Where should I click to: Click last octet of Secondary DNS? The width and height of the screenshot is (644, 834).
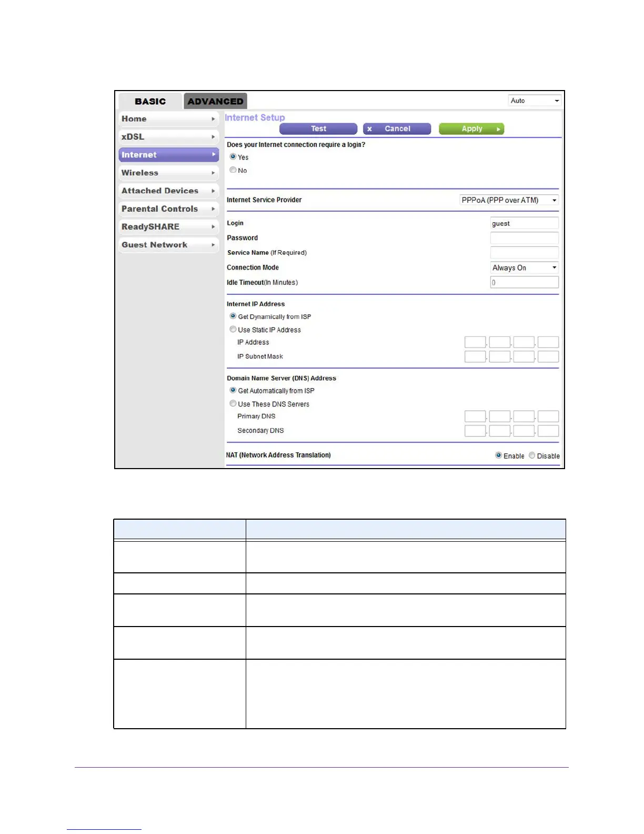pos(548,431)
